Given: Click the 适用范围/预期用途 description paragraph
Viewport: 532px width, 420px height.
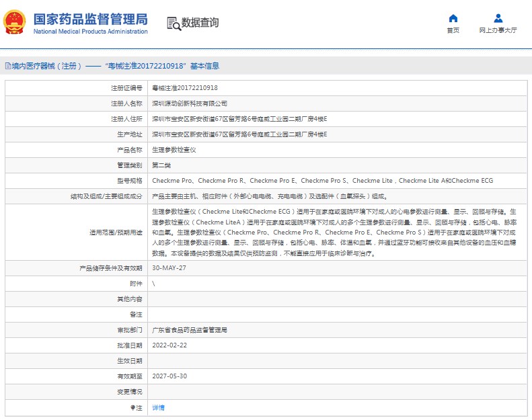Looking at the screenshot, I should [334, 233].
